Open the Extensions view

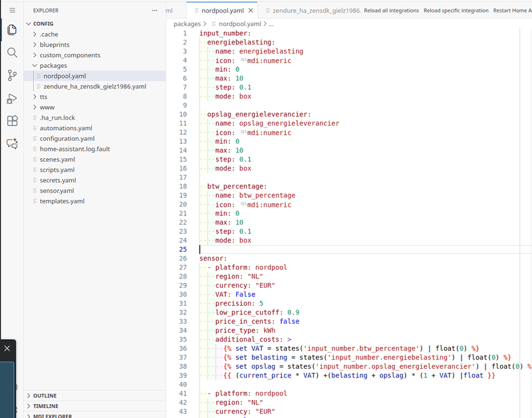[x=12, y=121]
